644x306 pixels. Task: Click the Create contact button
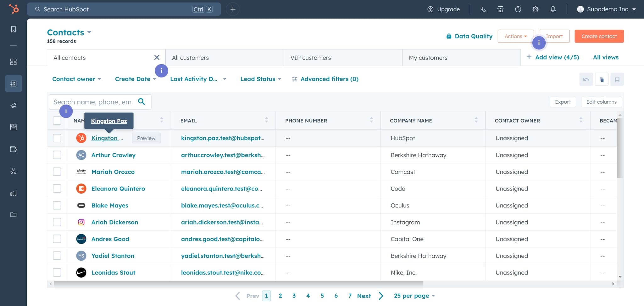click(x=599, y=36)
